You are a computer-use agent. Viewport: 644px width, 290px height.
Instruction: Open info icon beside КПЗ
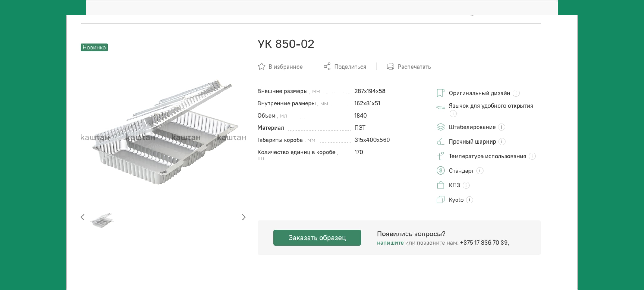[466, 185]
